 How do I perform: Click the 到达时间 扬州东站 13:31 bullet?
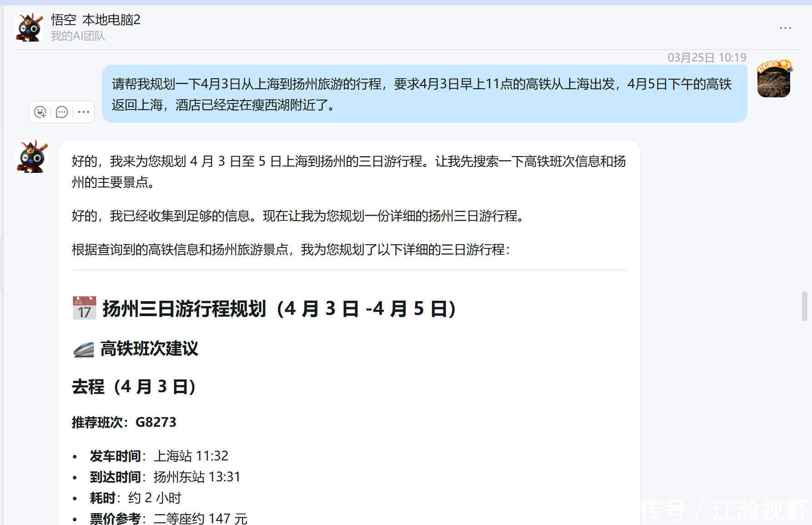point(165,477)
